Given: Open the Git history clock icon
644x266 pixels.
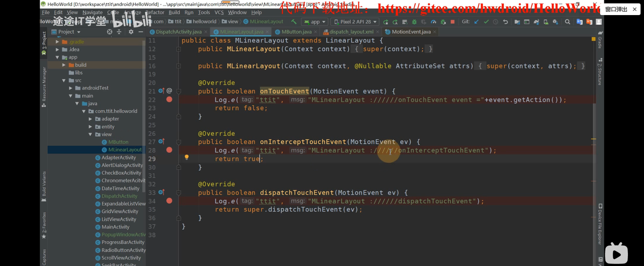Looking at the screenshot, I should 496,22.
